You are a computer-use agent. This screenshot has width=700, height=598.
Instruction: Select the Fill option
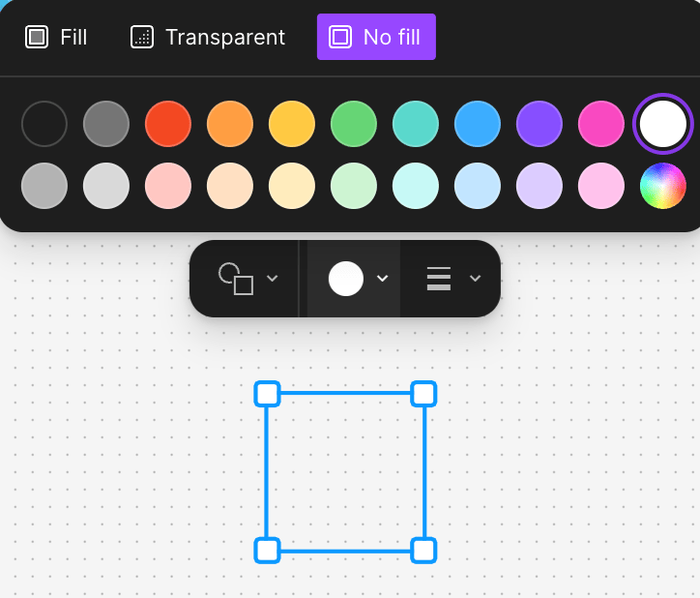click(56, 37)
